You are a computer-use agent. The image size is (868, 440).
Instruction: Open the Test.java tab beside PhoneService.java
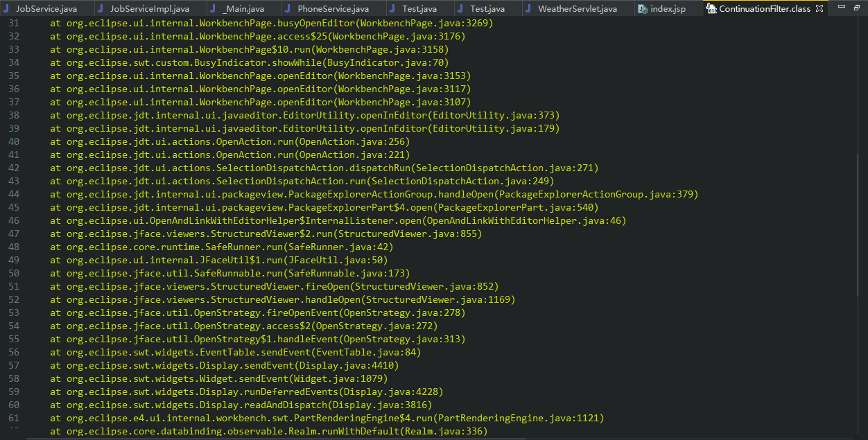pos(419,9)
